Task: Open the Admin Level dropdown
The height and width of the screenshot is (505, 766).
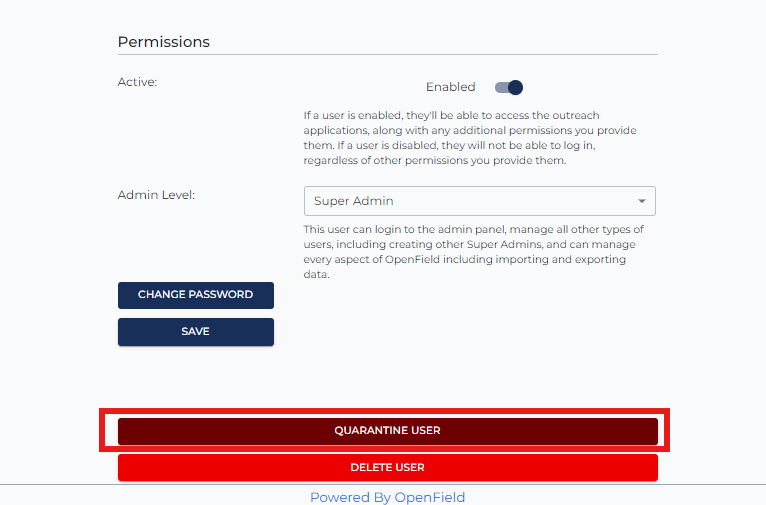Action: pos(479,201)
